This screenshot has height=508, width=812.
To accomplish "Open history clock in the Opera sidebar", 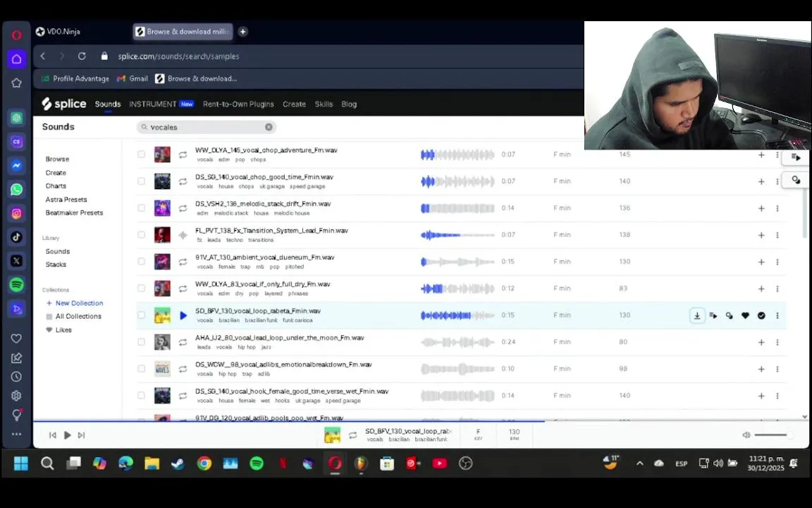I will point(17,377).
